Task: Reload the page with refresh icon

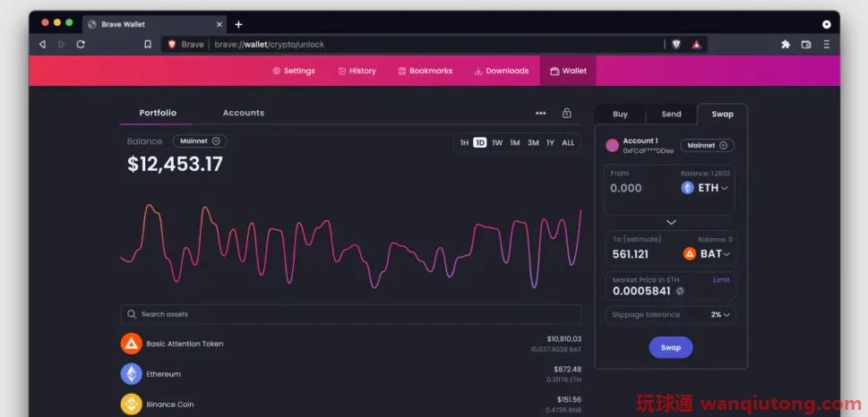Action: [x=81, y=44]
